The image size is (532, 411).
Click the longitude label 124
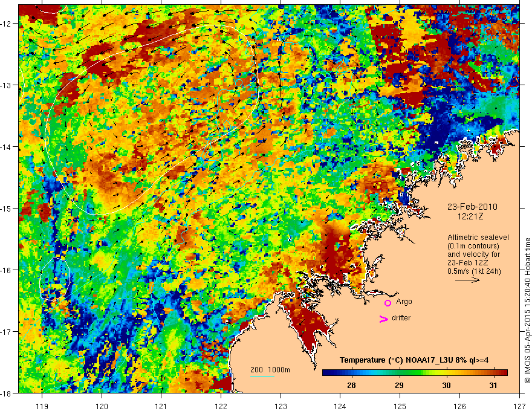point(340,406)
